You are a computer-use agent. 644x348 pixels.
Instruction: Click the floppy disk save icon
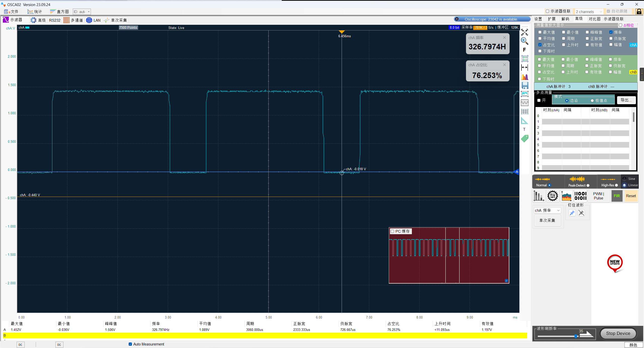point(525,85)
